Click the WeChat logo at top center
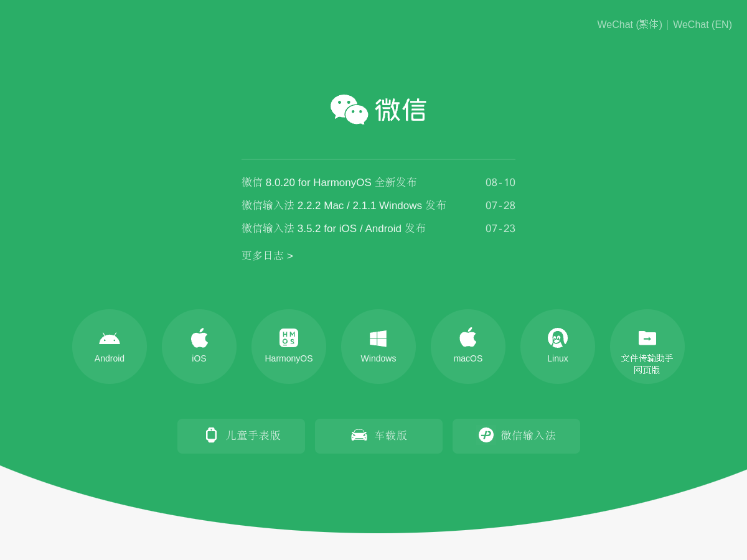This screenshot has height=560, width=747. [x=378, y=110]
